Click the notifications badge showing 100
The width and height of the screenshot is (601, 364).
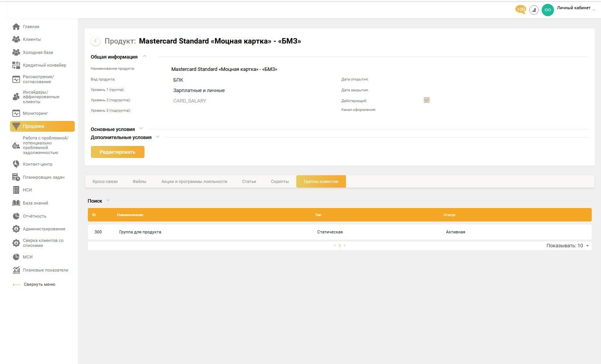[x=521, y=10]
